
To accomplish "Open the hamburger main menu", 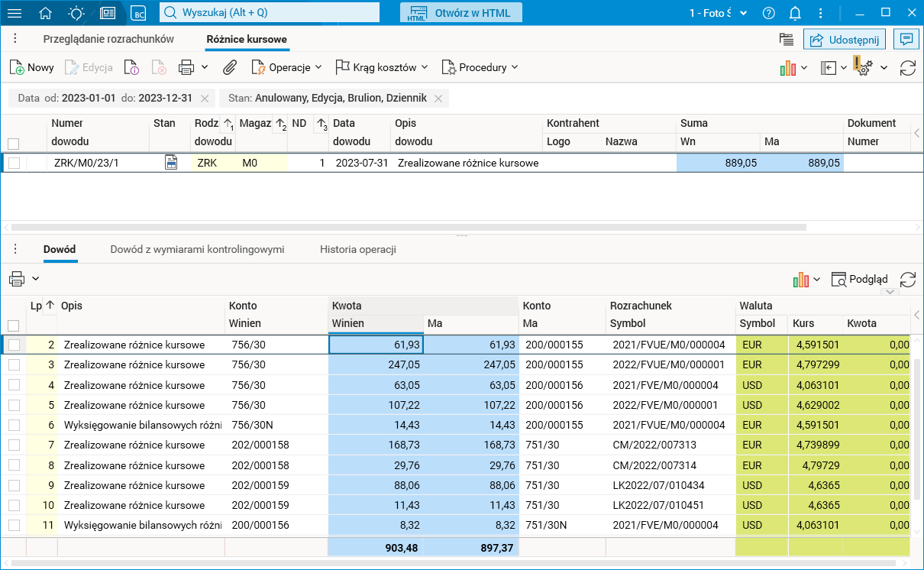I will click(15, 13).
